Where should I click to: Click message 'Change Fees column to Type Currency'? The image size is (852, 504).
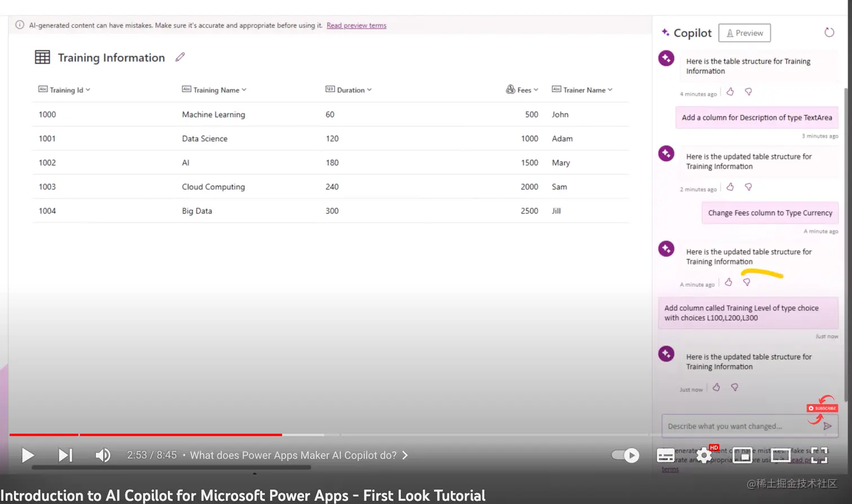tap(770, 213)
